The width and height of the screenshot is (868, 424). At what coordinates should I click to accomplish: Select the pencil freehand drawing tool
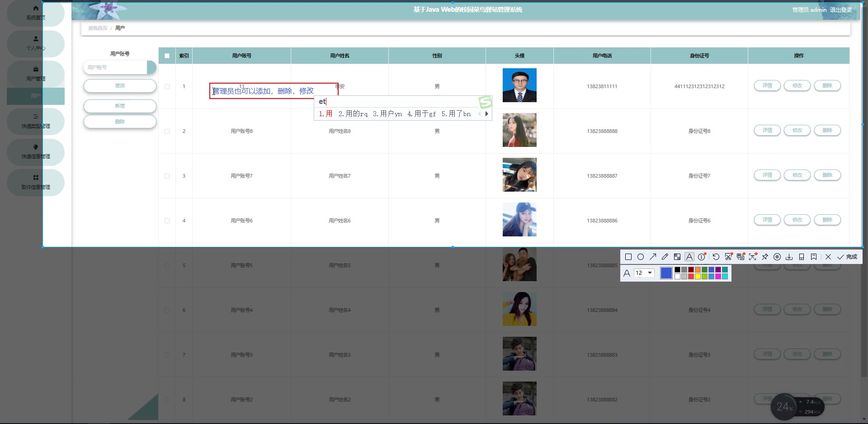coord(665,257)
